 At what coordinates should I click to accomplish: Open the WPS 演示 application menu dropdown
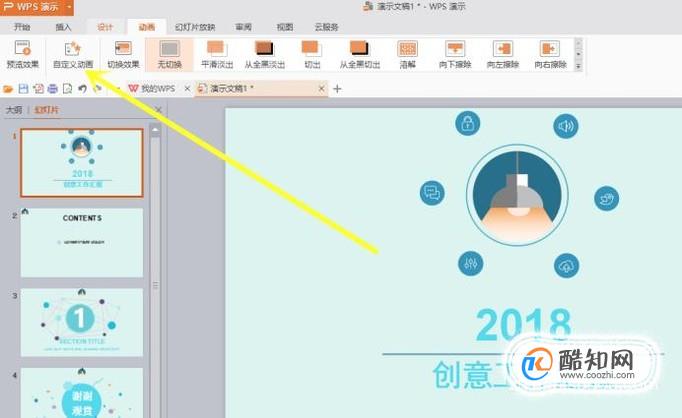click(69, 7)
